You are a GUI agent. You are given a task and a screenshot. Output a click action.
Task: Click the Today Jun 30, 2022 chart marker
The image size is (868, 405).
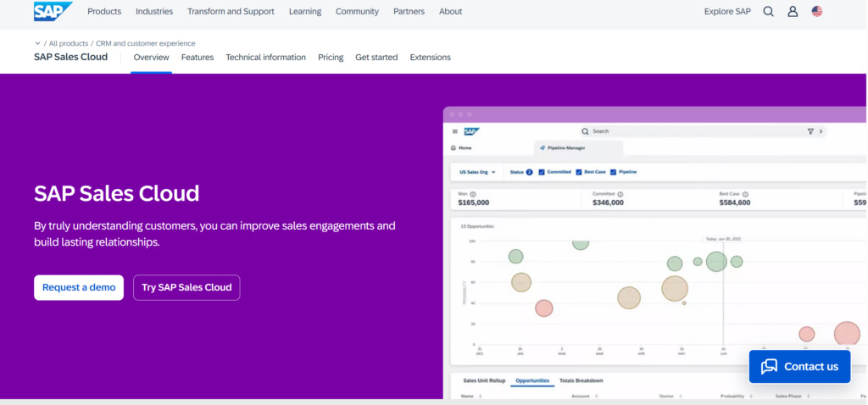tap(722, 239)
